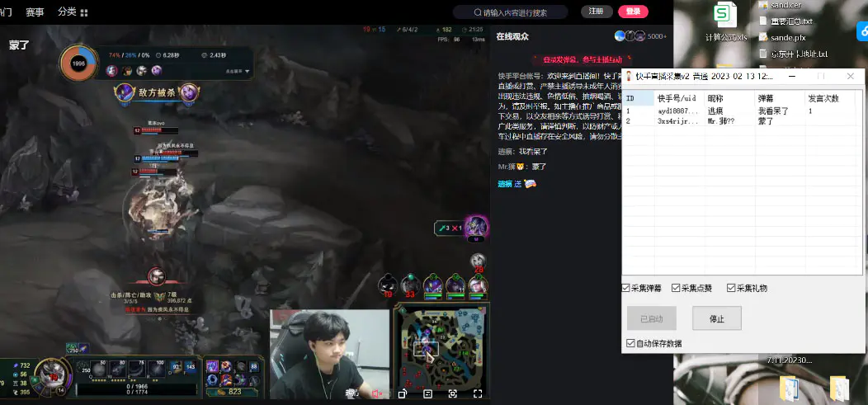Click the streamer webcam overlay in video
Viewport: 868px width, 405px height.
330,354
